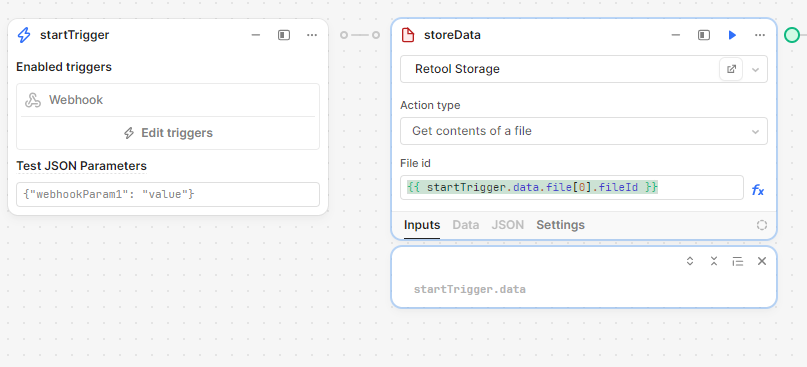Viewport: 807px width, 367px height.
Task: Click the startTrigger lightning bolt icon
Action: (24, 35)
